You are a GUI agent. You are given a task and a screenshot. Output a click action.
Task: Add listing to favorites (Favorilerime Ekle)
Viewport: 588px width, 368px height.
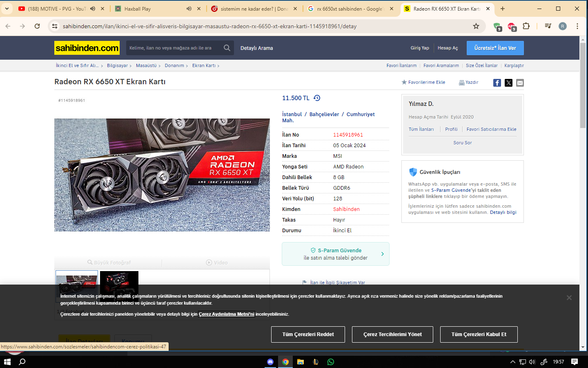(x=423, y=82)
